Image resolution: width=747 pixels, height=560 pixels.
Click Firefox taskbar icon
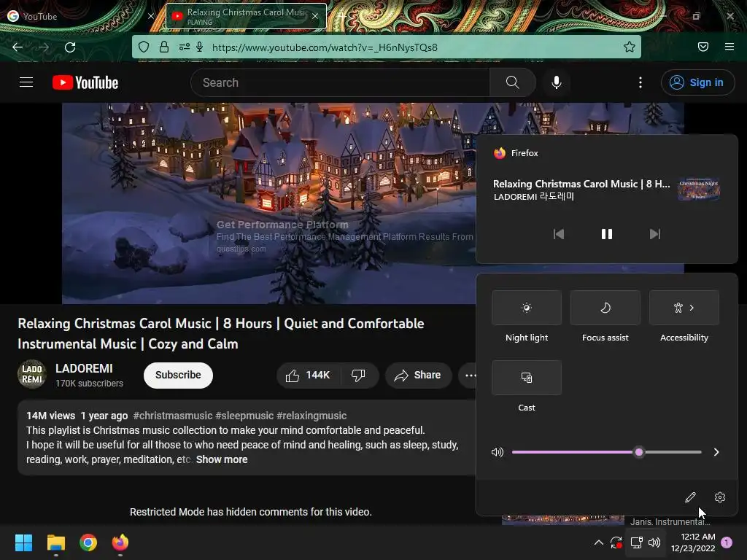point(120,542)
